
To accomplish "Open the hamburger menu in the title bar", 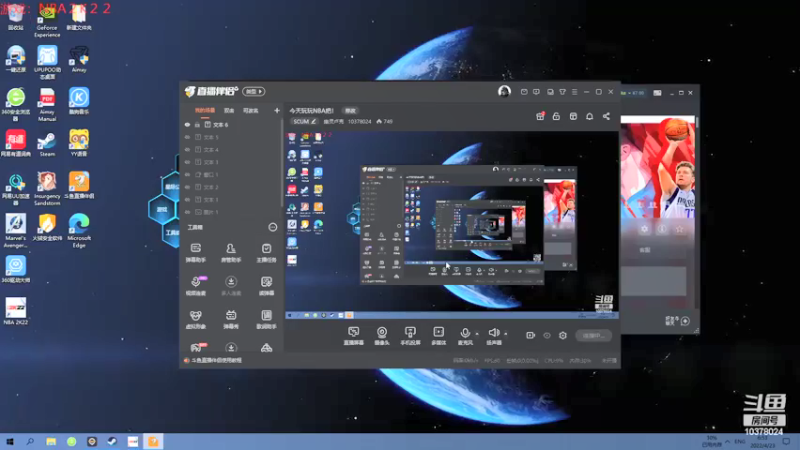I will pos(574,92).
